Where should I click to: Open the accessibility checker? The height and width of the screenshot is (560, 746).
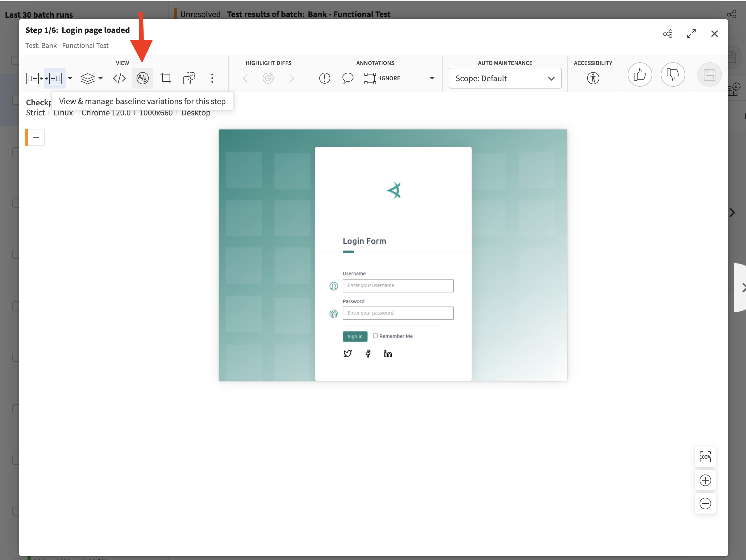click(594, 78)
